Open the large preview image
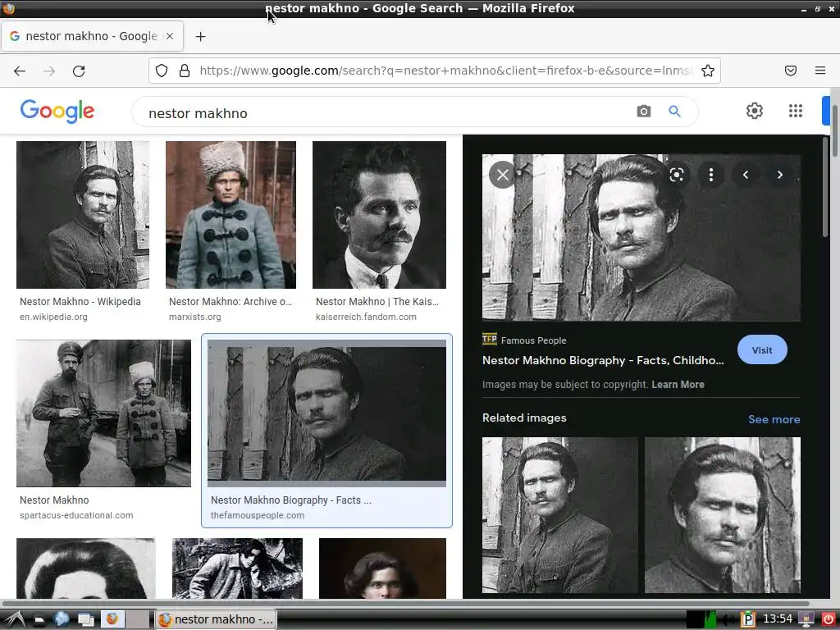The height and width of the screenshot is (630, 840). [641, 237]
